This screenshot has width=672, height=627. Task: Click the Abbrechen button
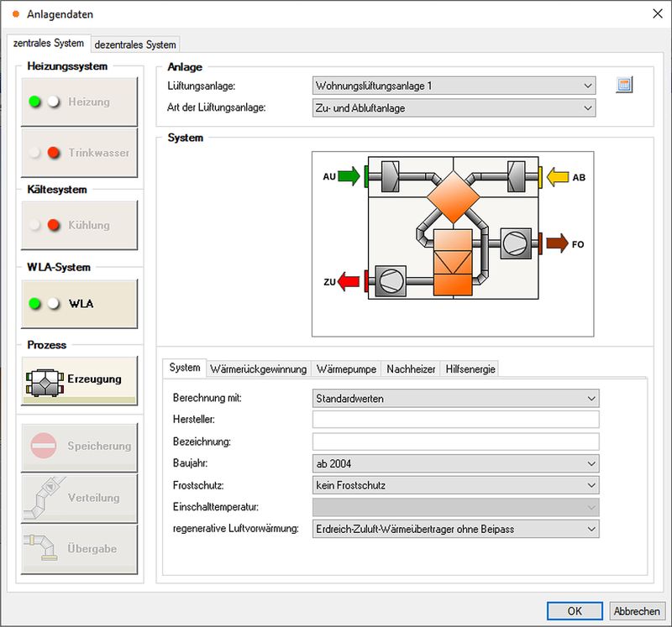(x=635, y=611)
